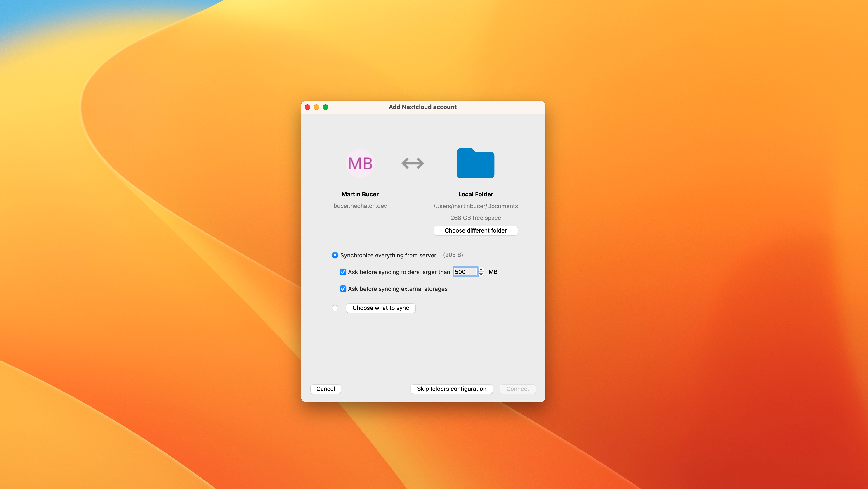
Task: Select Synchronize everything from server radio button
Action: 335,255
